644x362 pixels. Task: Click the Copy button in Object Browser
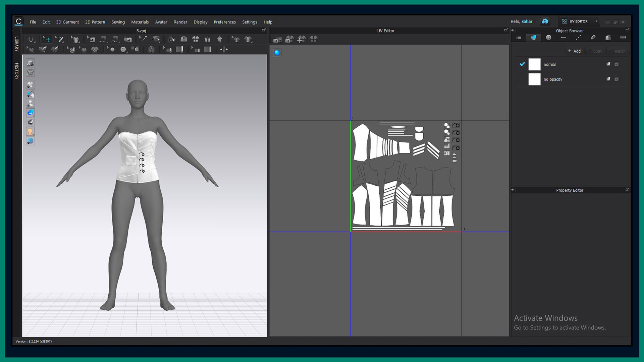tap(595, 51)
